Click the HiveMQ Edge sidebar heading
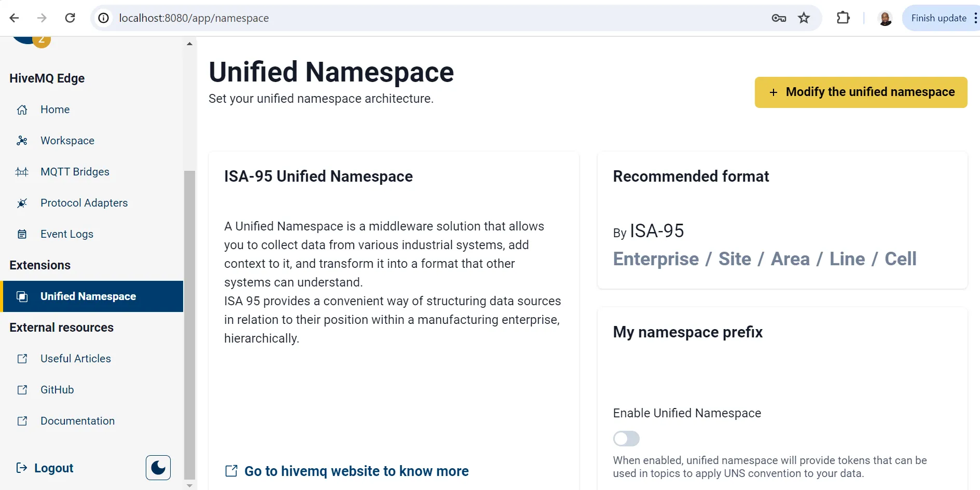Screen dimensions: 980x490 coord(47,78)
